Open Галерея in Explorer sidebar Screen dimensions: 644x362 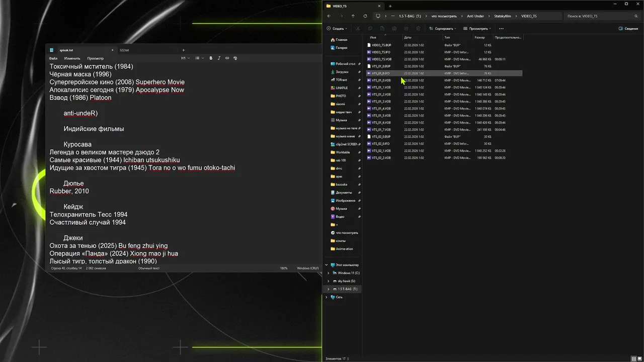click(x=339, y=48)
